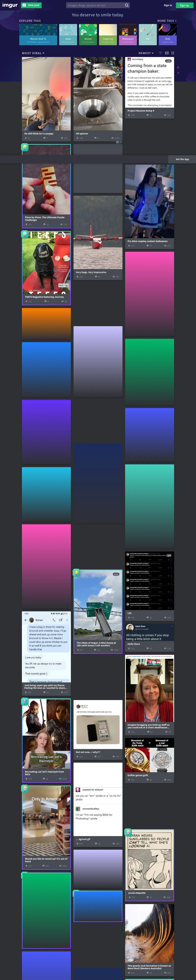Open the Movies And Tv tag
196x980 pixels.
tap(38, 35)
